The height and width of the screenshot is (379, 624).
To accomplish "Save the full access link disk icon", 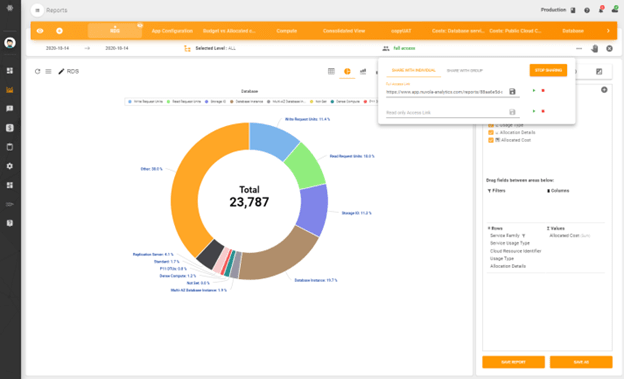I will [512, 92].
